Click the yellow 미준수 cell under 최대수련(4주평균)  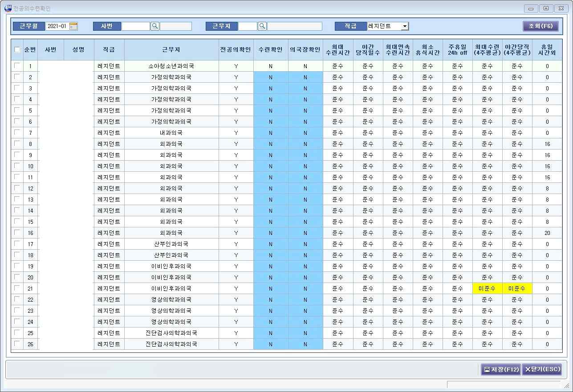pyautogui.click(x=487, y=288)
